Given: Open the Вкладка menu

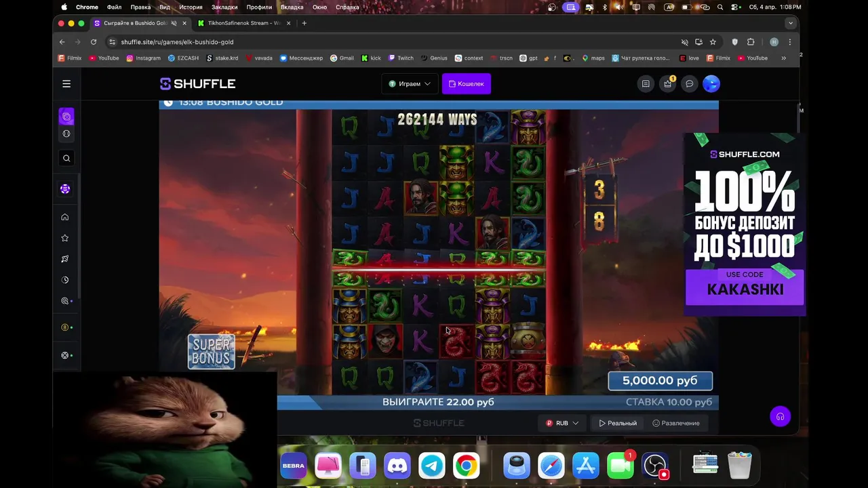Looking at the screenshot, I should [x=292, y=7].
